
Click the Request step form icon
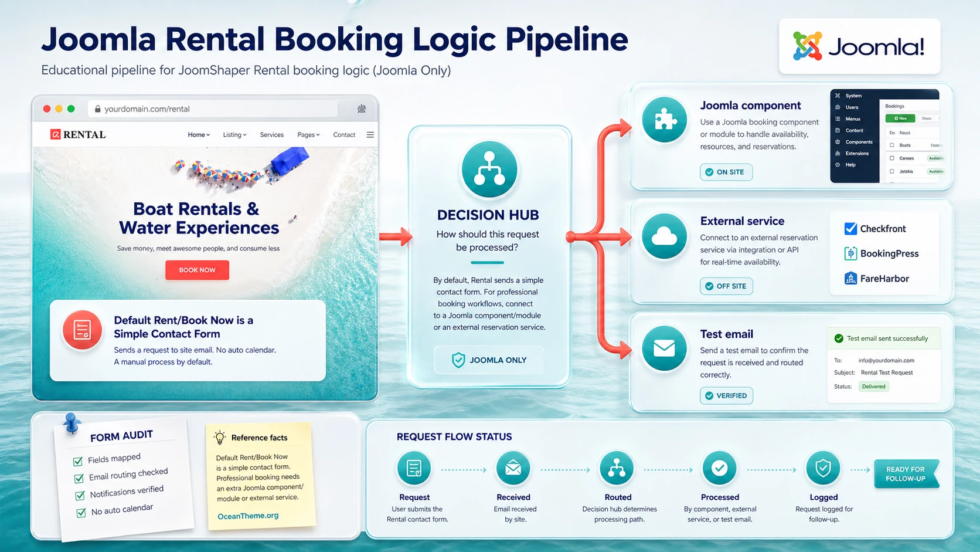pyautogui.click(x=414, y=468)
